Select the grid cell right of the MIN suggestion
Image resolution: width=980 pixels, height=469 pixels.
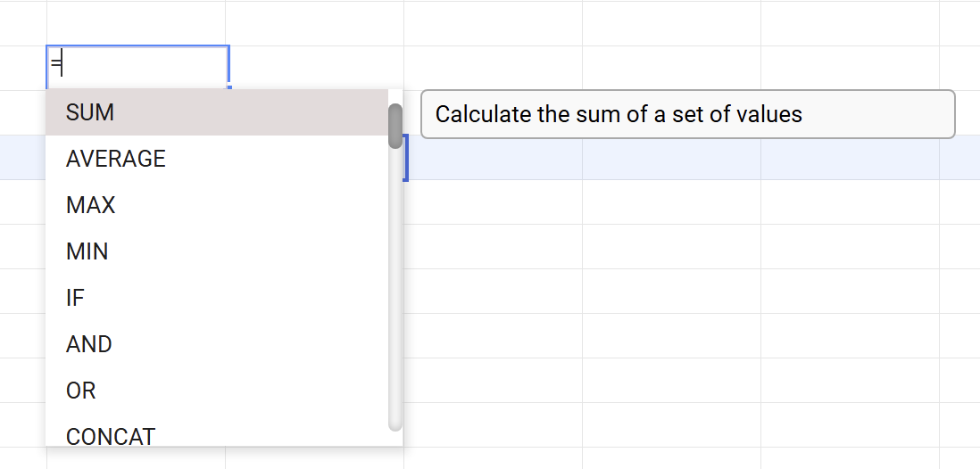point(493,247)
